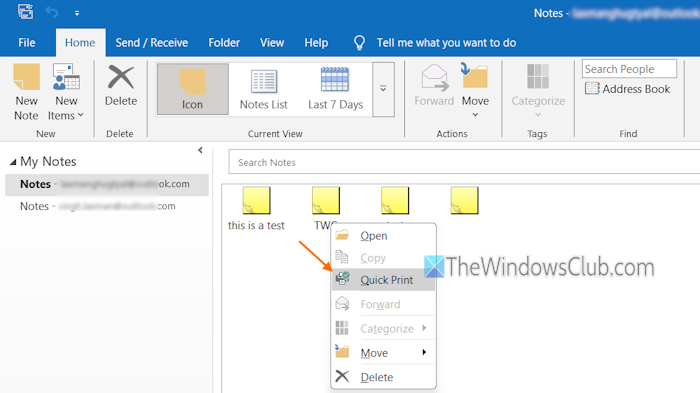Open Move submenu in context menu
The width and height of the screenshot is (700, 393).
tap(383, 353)
